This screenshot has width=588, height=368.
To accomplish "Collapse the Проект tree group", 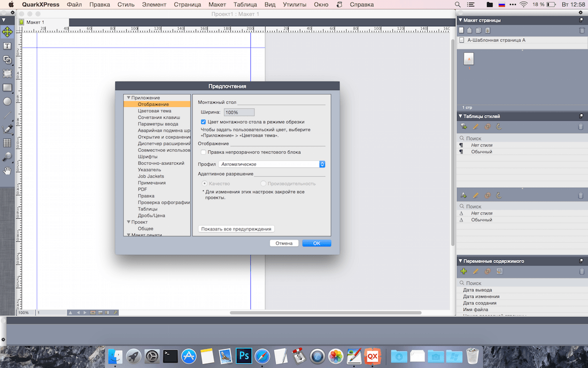I will tap(129, 222).
